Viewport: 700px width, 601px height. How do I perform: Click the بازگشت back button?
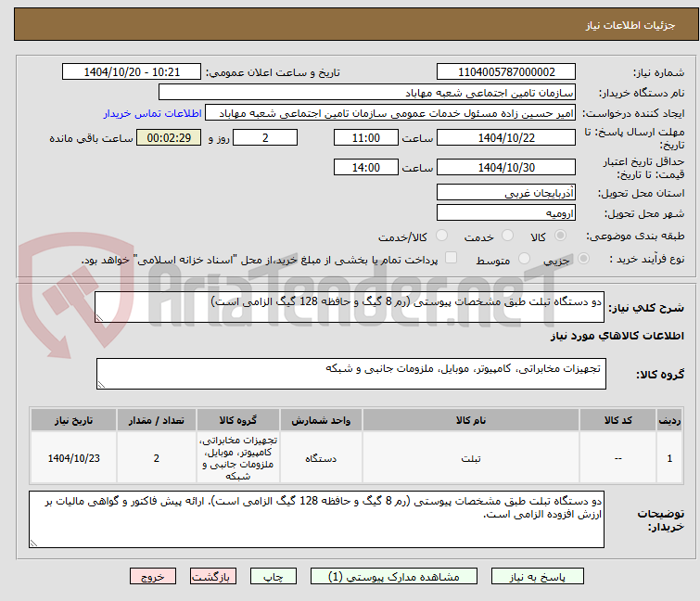[x=212, y=576]
